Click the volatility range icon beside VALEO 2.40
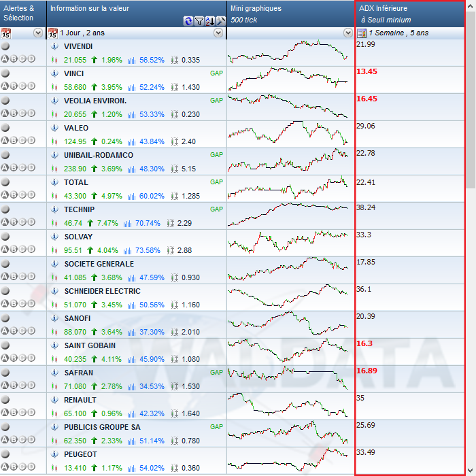The image size is (476, 476). [x=175, y=141]
